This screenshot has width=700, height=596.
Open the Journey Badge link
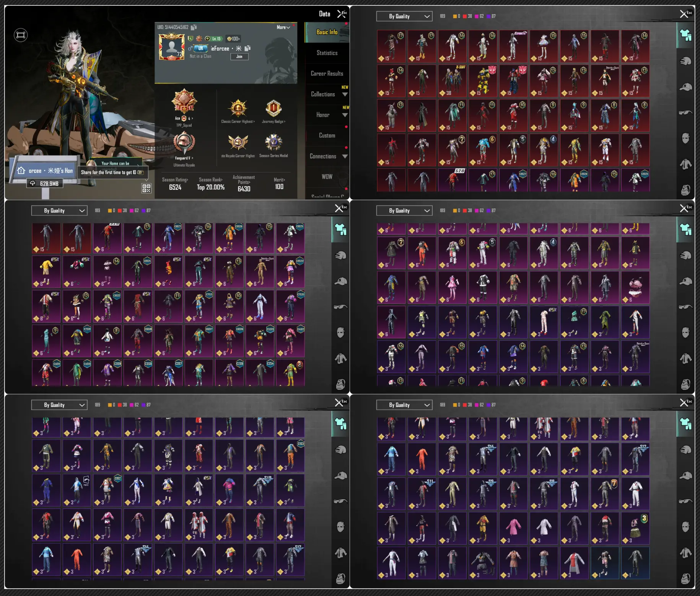273,122
